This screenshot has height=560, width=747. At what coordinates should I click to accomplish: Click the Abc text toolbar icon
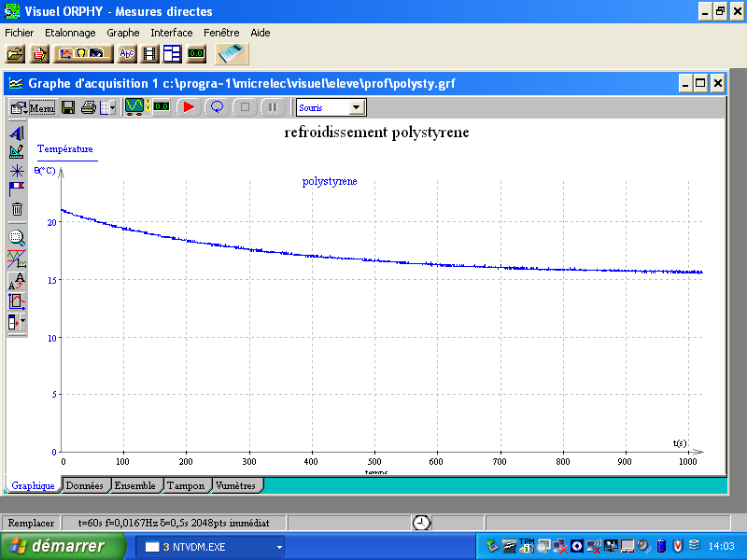click(127, 54)
